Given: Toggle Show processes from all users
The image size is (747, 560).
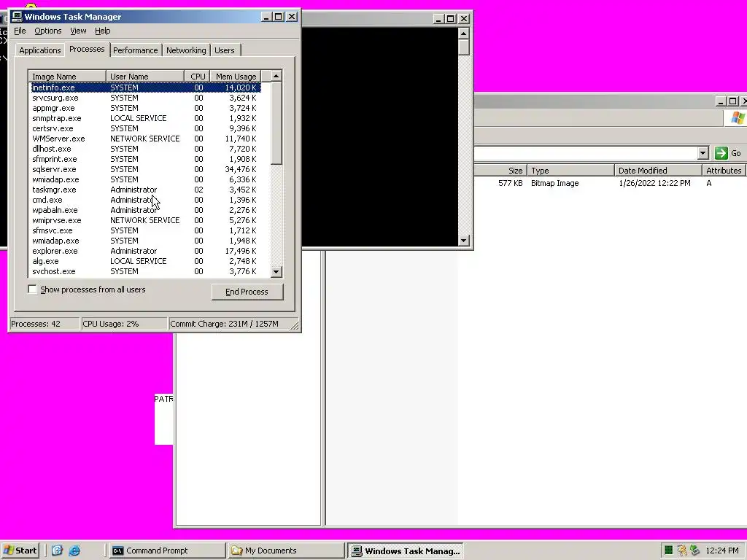Looking at the screenshot, I should point(32,289).
